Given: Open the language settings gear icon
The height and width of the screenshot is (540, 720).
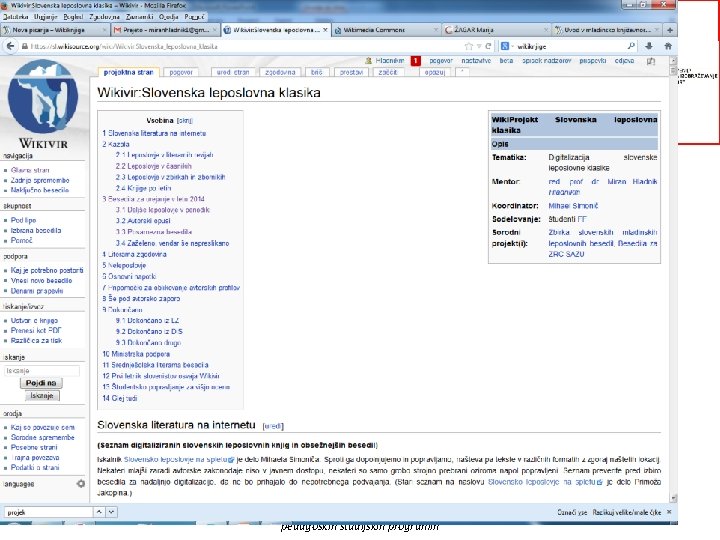Looking at the screenshot, I should (x=81, y=484).
